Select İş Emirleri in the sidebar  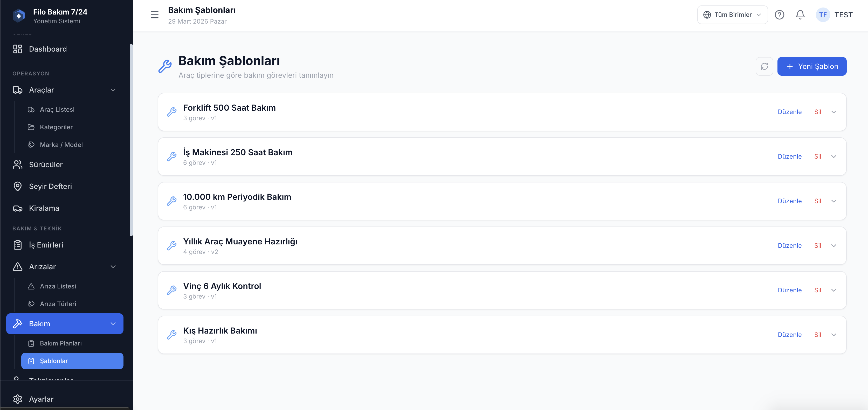[x=46, y=245]
